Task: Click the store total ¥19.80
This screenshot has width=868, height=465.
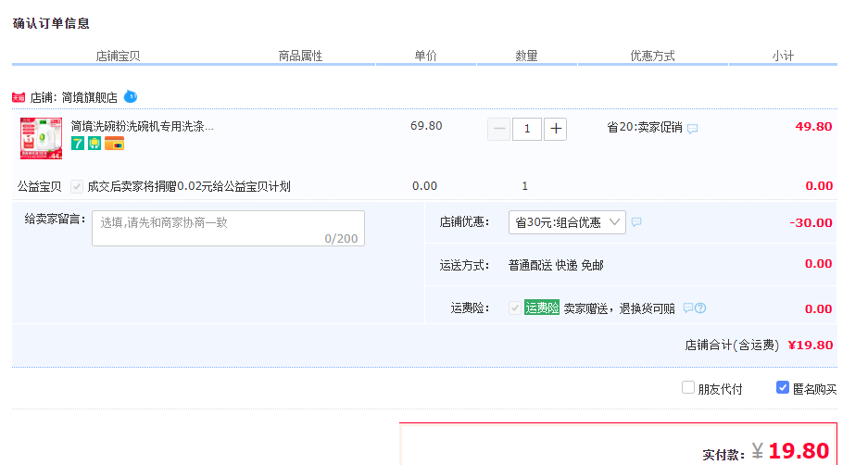Action: (811, 345)
